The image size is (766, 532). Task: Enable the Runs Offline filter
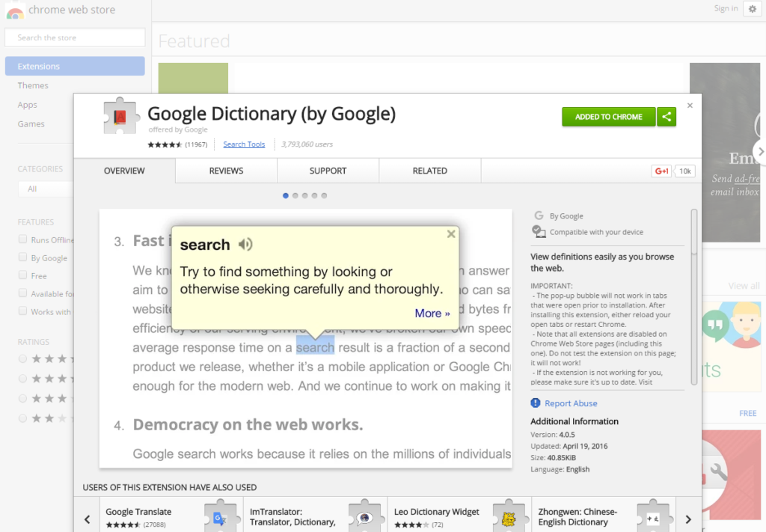(x=22, y=239)
